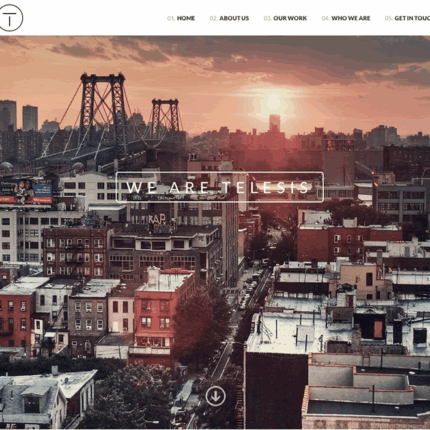The image size is (430, 430).
Task: Open the Home navigation link
Action: click(x=186, y=18)
